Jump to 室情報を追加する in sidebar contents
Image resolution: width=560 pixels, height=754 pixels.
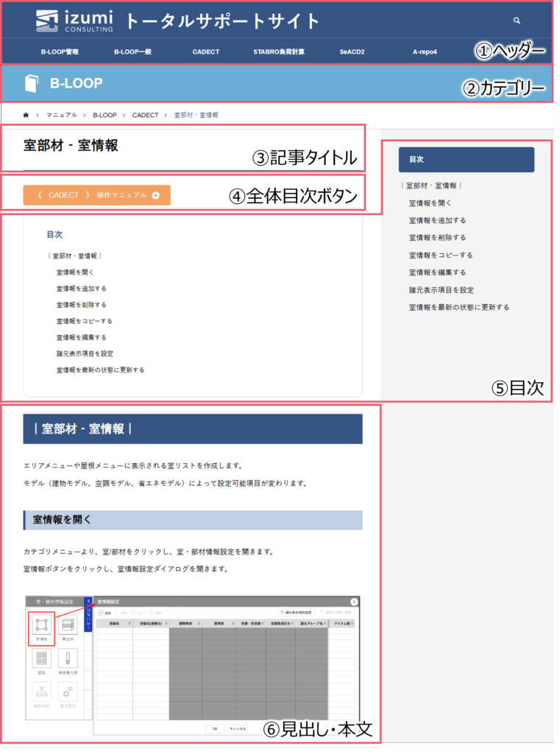[437, 220]
